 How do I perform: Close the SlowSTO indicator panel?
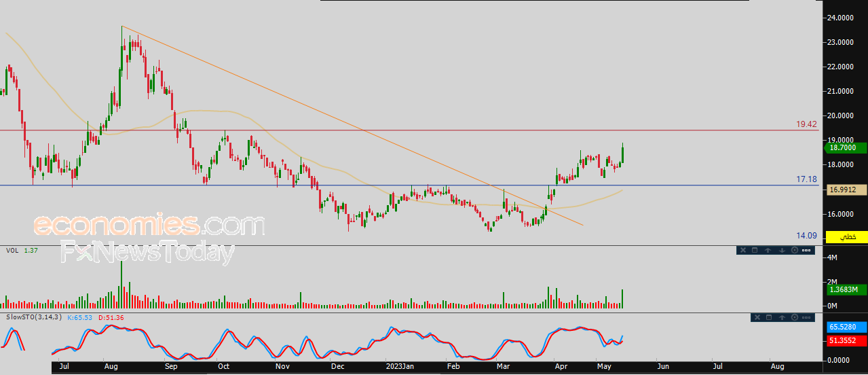[756, 317]
